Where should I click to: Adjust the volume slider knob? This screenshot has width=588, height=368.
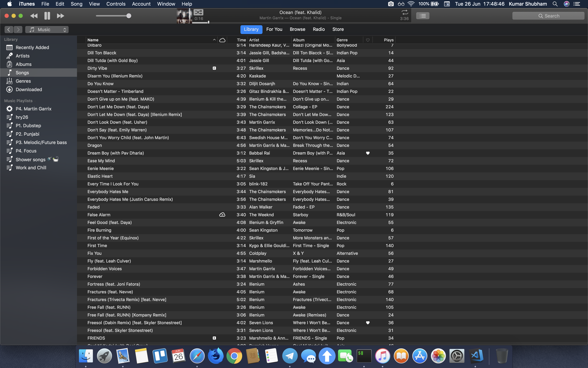pyautogui.click(x=129, y=16)
